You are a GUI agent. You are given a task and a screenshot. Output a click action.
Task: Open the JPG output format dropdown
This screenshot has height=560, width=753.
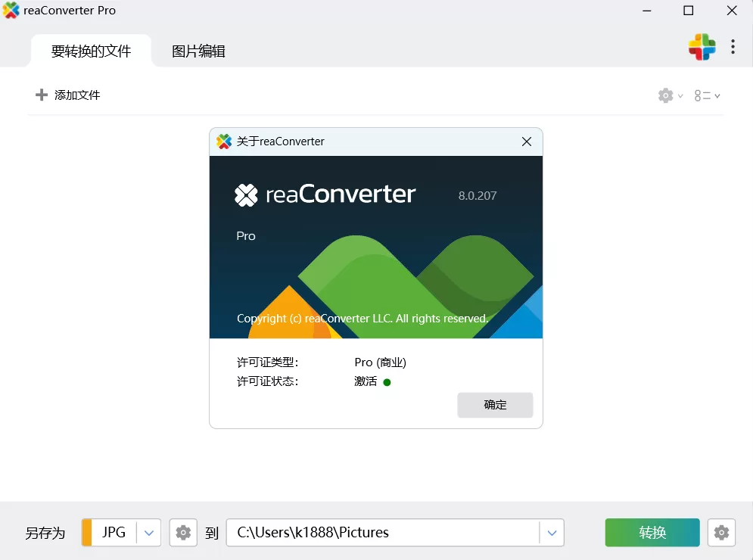[148, 533]
